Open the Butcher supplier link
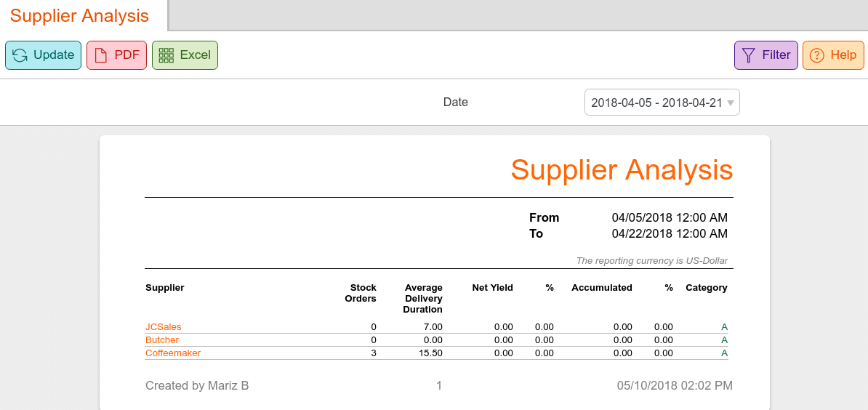This screenshot has width=868, height=410. [162, 339]
